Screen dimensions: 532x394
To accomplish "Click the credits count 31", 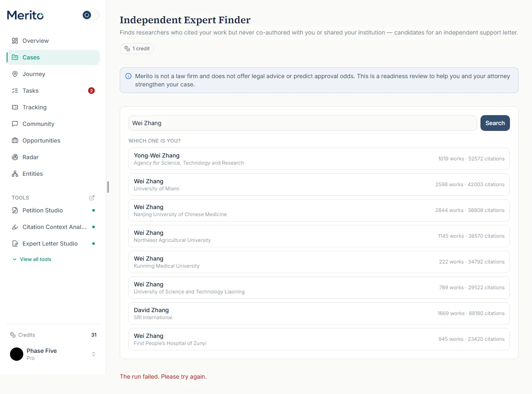I will tap(94, 335).
